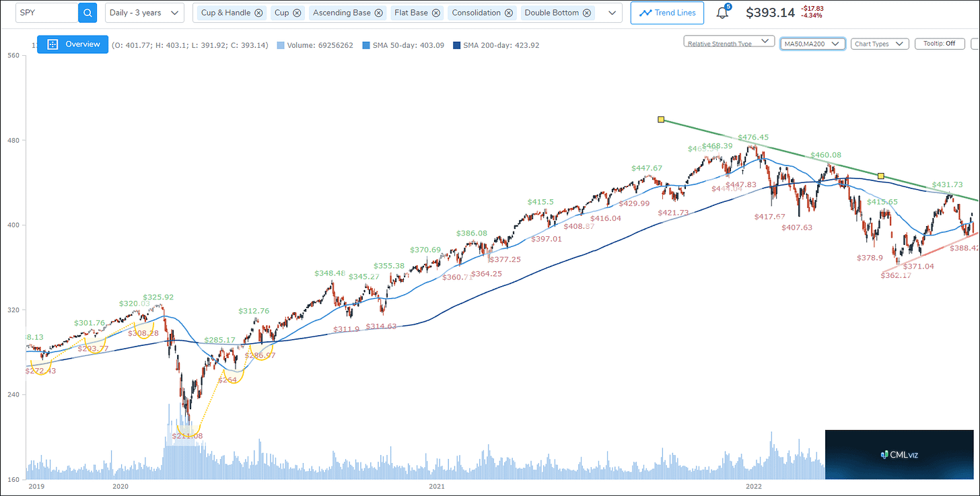Click the blue search magnifier icon
Image resolution: width=980 pixels, height=496 pixels.
(x=87, y=13)
